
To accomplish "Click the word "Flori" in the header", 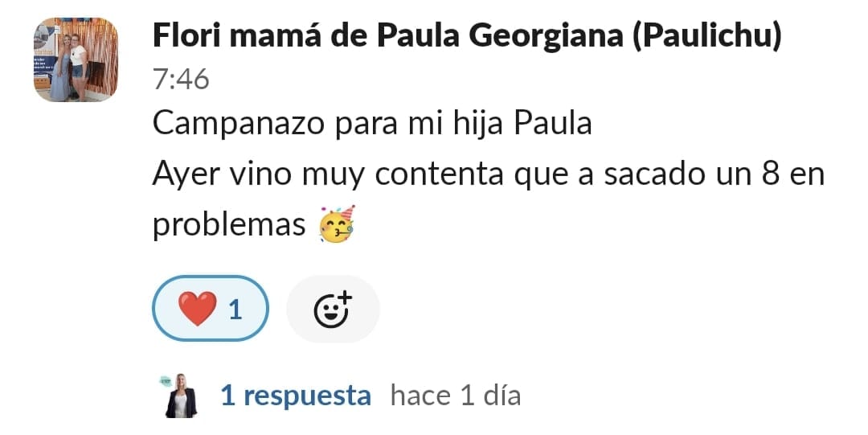I will (x=185, y=36).
